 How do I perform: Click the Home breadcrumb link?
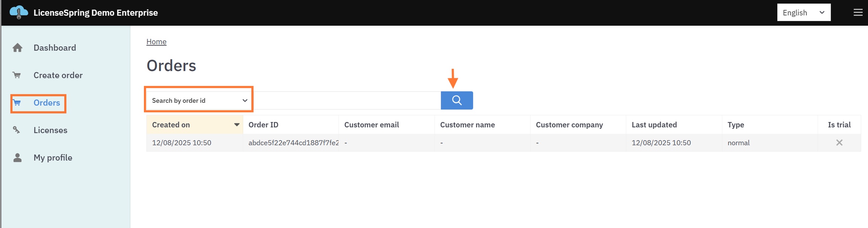156,42
